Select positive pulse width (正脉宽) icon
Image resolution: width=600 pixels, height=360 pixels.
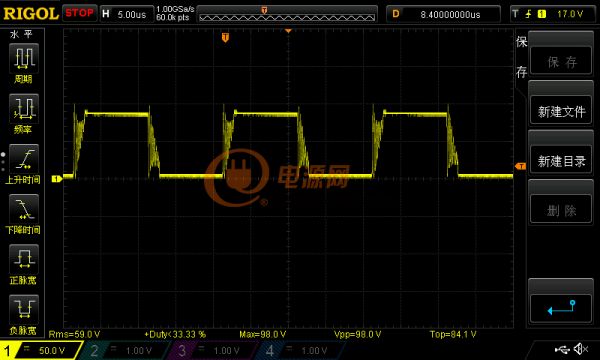[x=23, y=259]
